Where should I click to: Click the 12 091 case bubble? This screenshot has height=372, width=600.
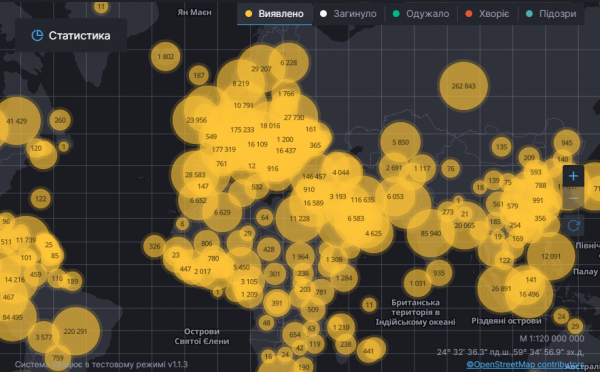[x=551, y=256]
